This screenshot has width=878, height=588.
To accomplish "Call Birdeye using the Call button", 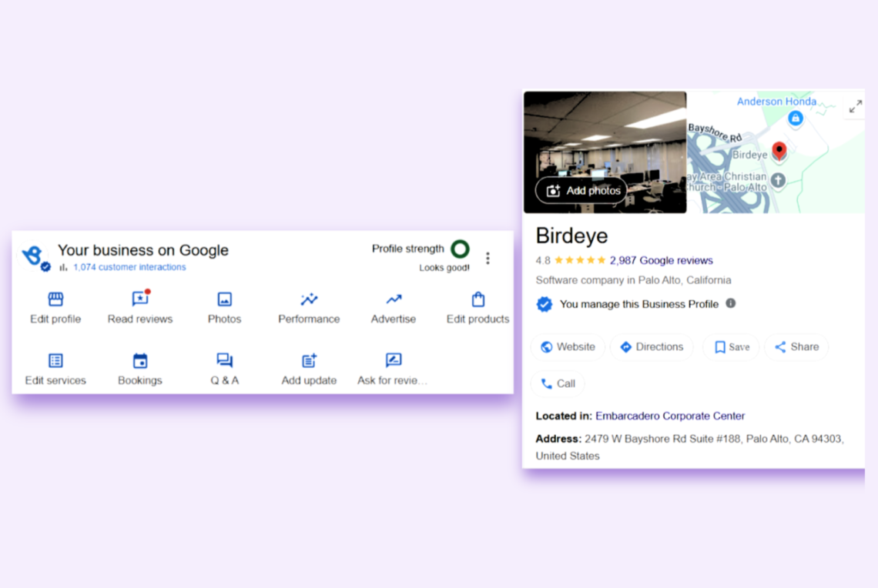I will coord(557,383).
